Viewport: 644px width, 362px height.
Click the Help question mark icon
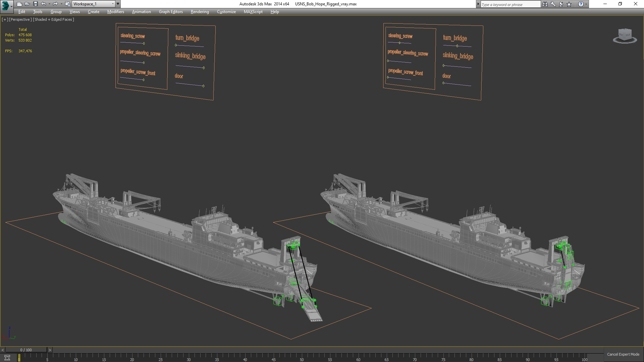[x=581, y=4]
